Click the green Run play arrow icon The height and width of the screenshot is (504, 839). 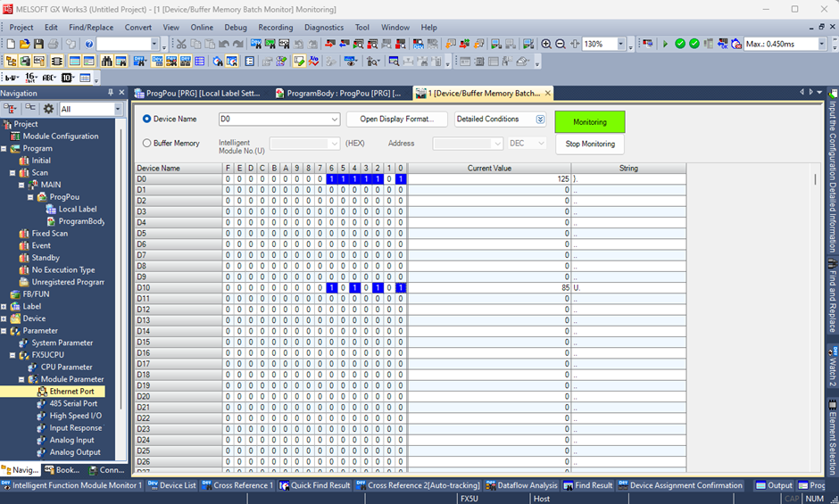665,44
